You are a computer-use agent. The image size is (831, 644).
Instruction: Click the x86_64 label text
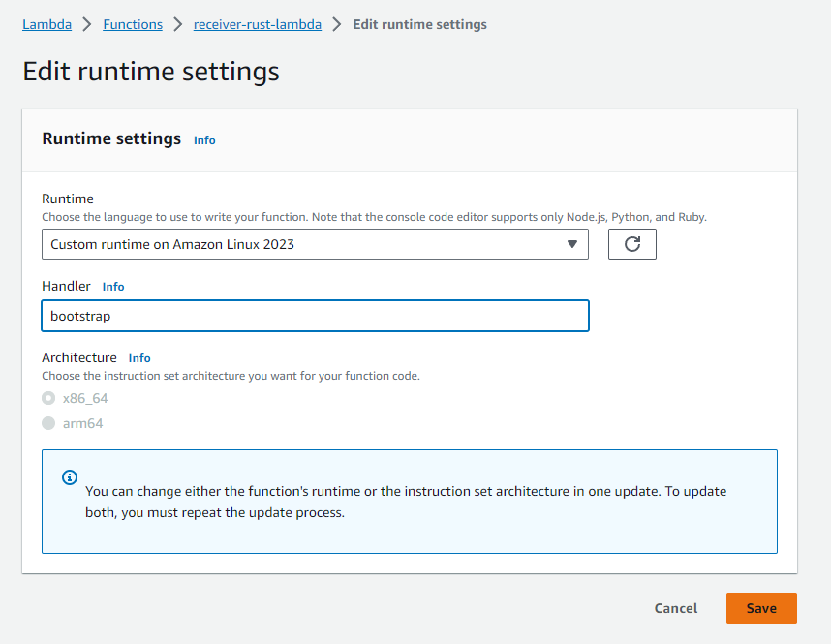85,398
